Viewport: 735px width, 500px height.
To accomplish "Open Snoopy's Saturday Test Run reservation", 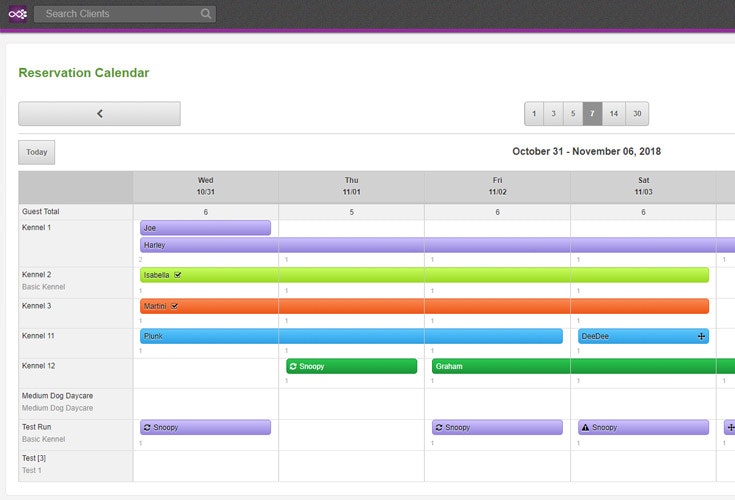I will click(643, 427).
